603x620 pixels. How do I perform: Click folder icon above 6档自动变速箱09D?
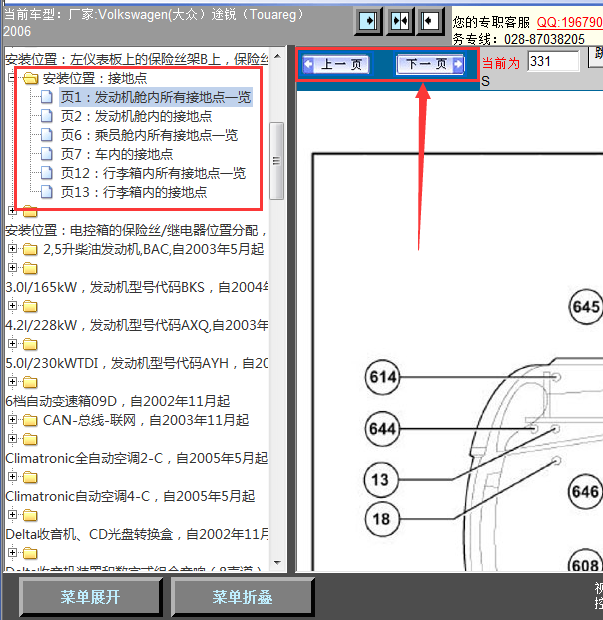click(30, 382)
